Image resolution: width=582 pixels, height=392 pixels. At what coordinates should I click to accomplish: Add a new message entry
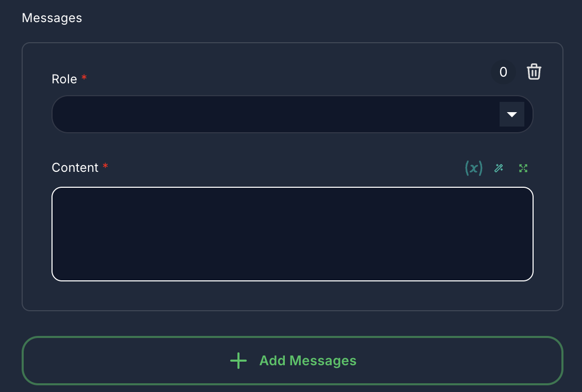292,361
